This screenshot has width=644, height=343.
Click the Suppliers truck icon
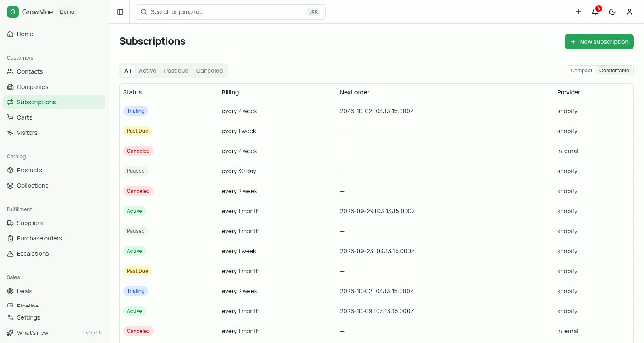click(x=10, y=223)
